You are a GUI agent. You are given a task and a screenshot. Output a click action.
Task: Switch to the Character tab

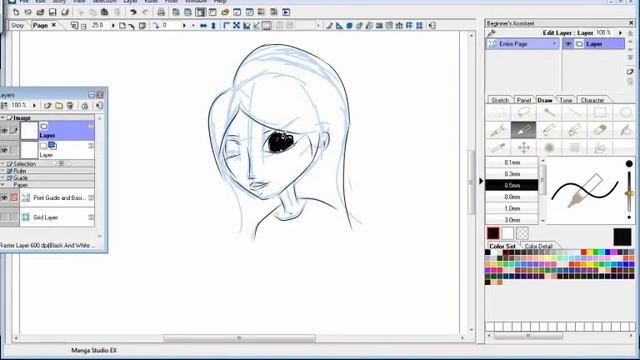pyautogui.click(x=592, y=100)
